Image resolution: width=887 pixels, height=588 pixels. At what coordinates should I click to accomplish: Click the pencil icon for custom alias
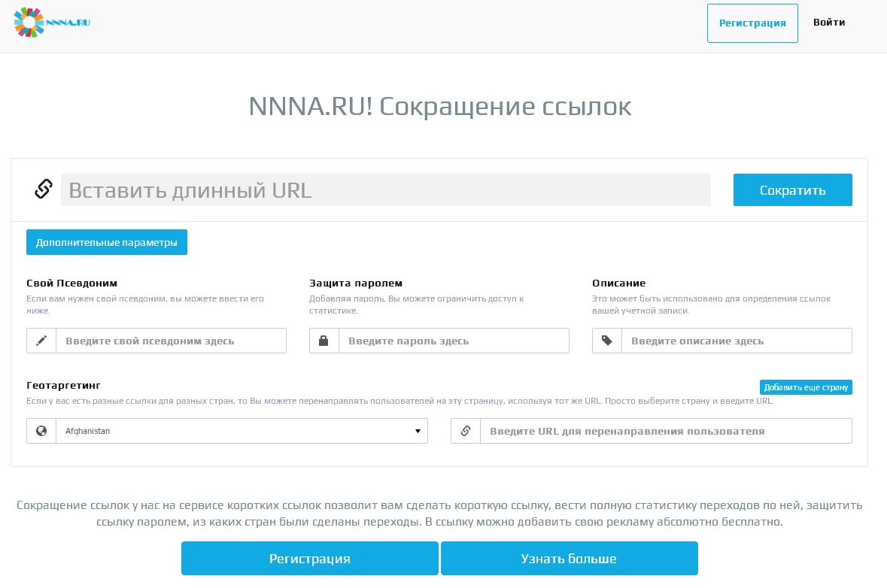tap(41, 341)
